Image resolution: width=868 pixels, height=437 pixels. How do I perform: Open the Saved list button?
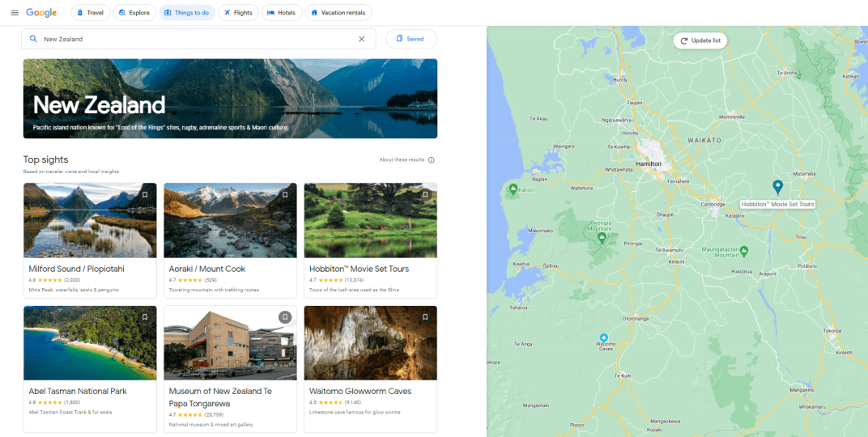tap(411, 40)
